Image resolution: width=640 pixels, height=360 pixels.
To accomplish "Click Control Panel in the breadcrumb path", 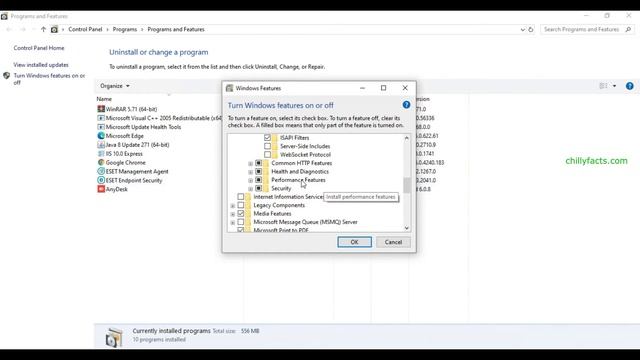I will click(x=85, y=29).
